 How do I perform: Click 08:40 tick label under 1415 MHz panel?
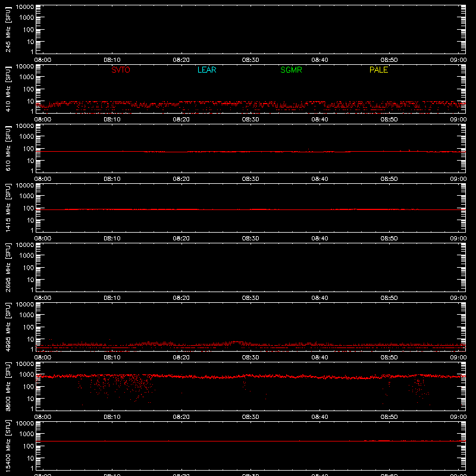click(x=320, y=239)
